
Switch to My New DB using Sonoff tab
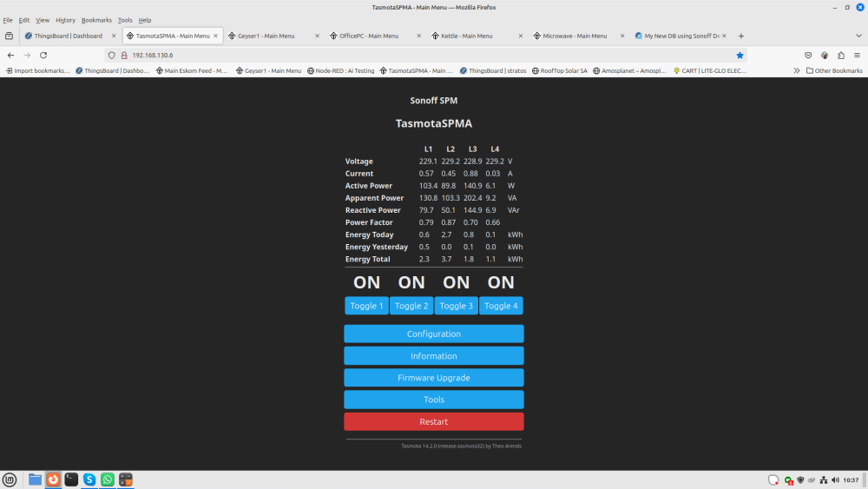680,36
